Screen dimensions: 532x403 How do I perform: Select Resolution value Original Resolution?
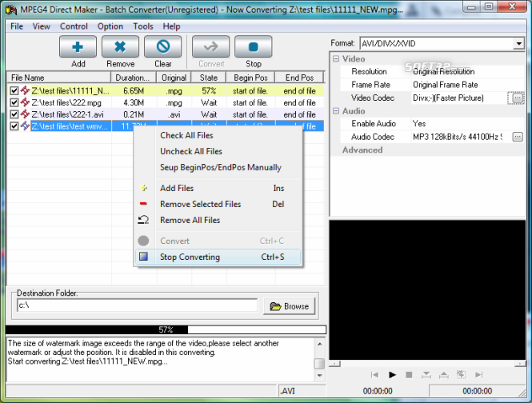467,72
